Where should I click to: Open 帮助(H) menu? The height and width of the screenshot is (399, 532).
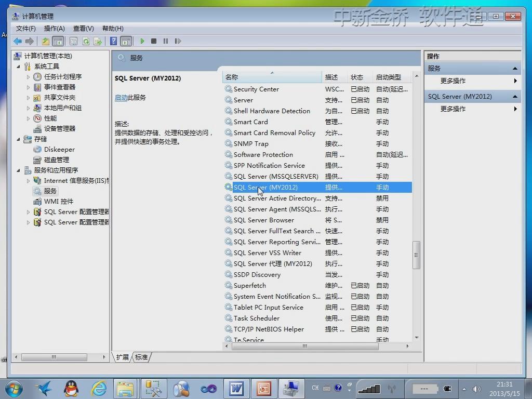point(113,29)
